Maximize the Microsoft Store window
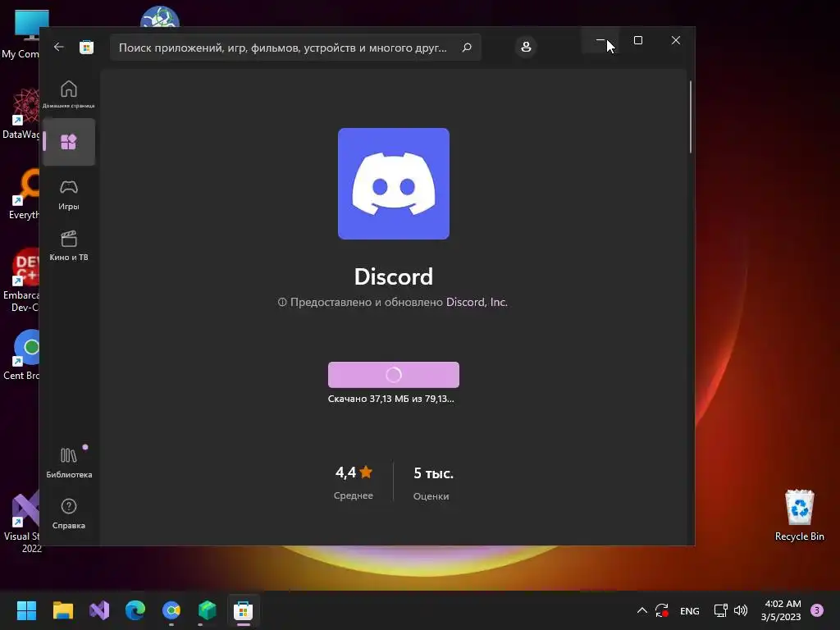This screenshot has width=840, height=630. pyautogui.click(x=638, y=40)
